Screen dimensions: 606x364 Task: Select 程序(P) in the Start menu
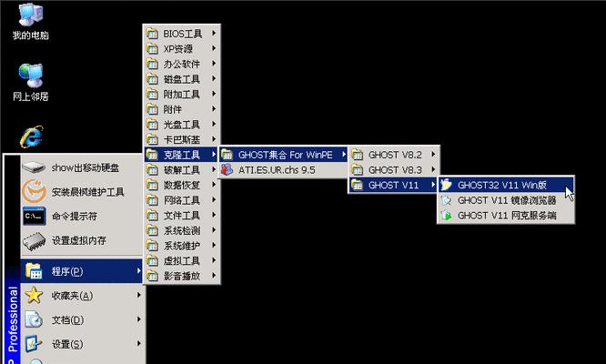82,271
